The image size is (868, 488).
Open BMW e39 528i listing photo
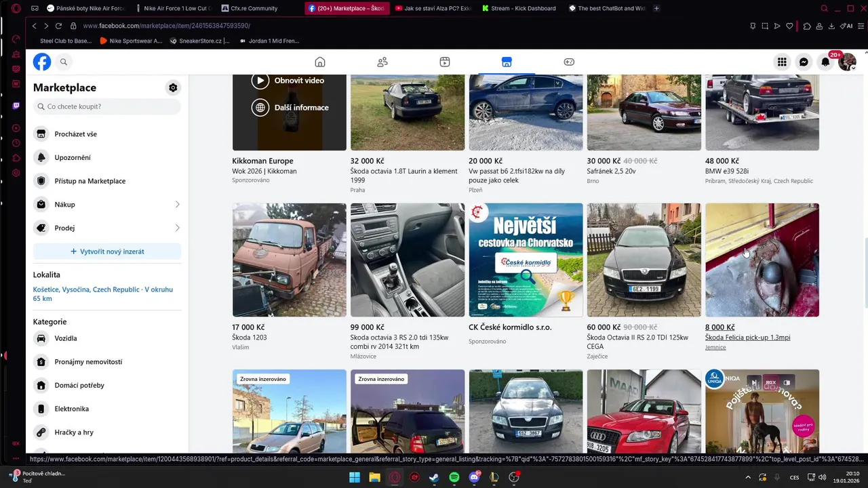coord(762,113)
